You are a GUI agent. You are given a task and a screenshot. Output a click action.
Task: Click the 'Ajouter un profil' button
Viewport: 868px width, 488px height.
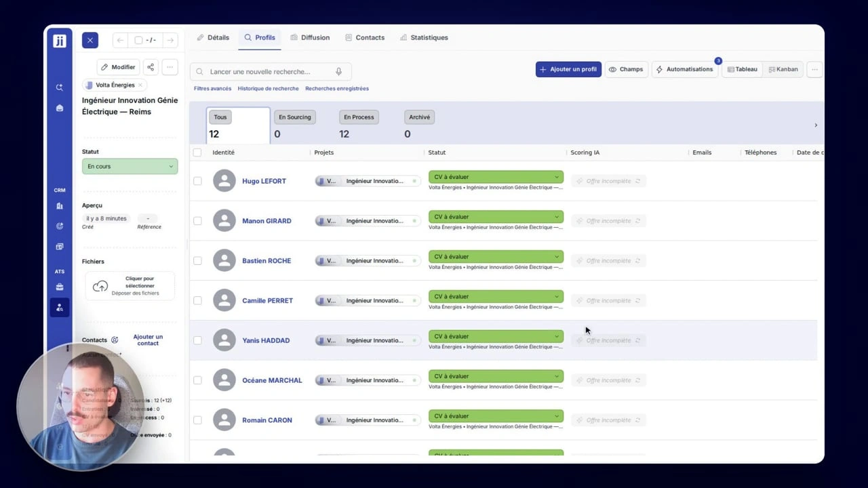click(568, 69)
